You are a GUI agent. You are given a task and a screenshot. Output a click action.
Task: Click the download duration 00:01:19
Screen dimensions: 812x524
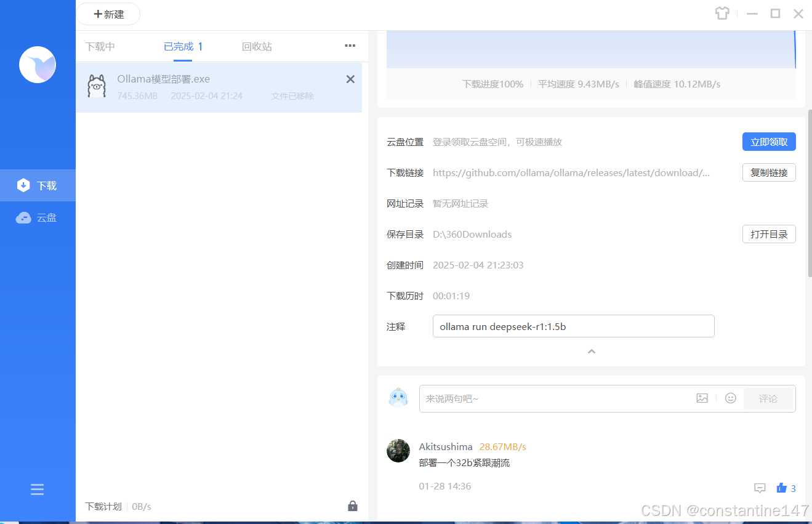point(451,296)
